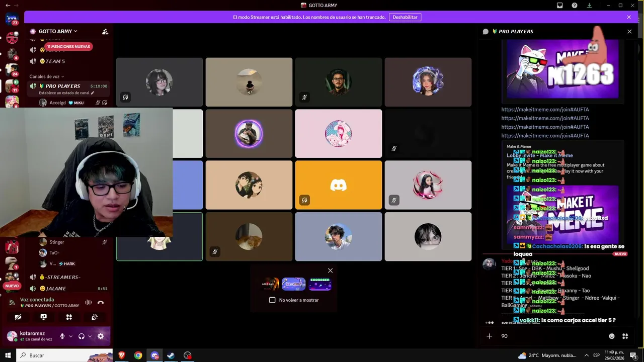
Task: Disconnect from the voice channel
Action: point(101,302)
